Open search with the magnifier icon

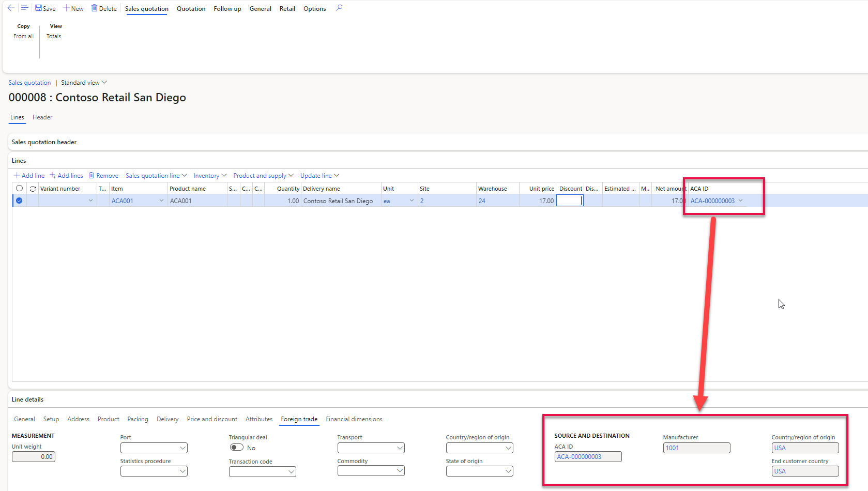[x=339, y=8]
